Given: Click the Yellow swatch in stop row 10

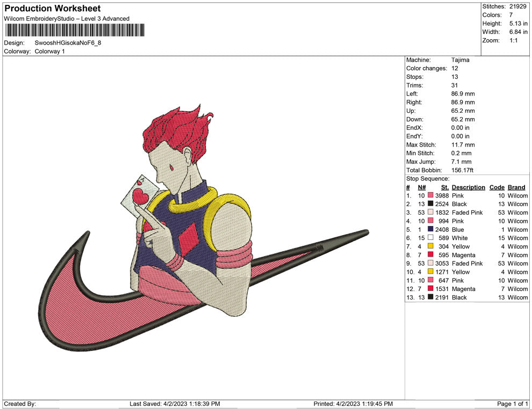Looking at the screenshot, I should 430,272.
